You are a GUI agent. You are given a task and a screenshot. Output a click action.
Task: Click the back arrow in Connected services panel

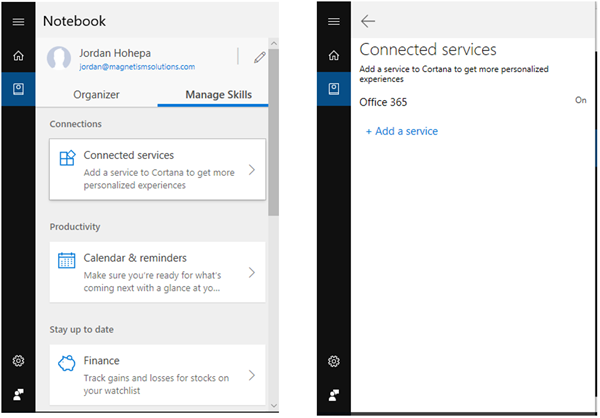point(368,21)
